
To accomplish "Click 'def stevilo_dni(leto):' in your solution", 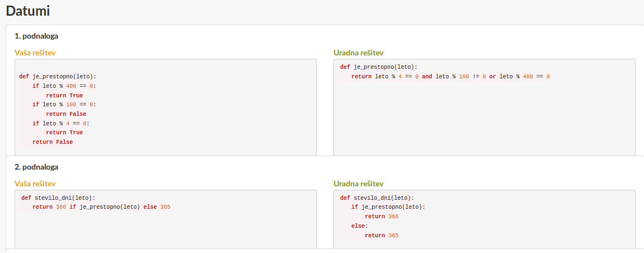I will [x=58, y=198].
